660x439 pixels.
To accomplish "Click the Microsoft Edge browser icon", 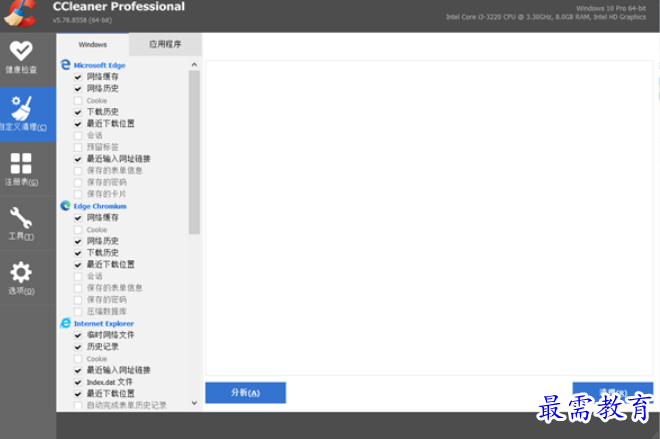I will [x=66, y=65].
